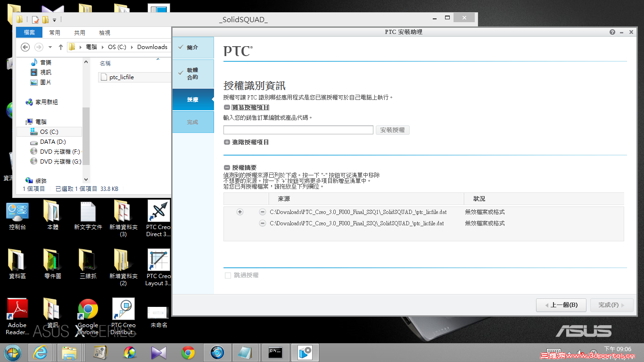644x362 pixels.
Task: Launch PTC Creo Distributed desktop shortcut
Action: click(x=124, y=317)
